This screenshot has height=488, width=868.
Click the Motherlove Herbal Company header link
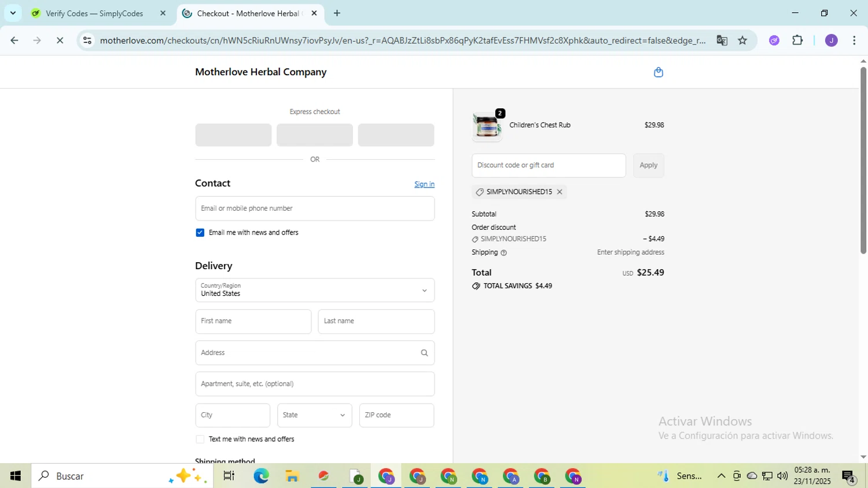tap(261, 72)
